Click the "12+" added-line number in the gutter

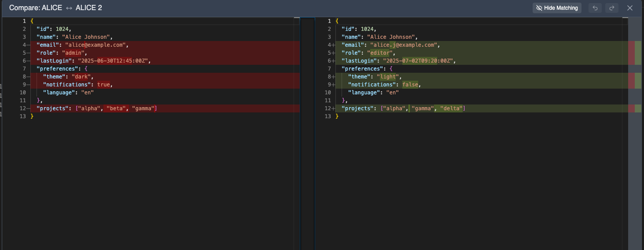click(x=330, y=108)
